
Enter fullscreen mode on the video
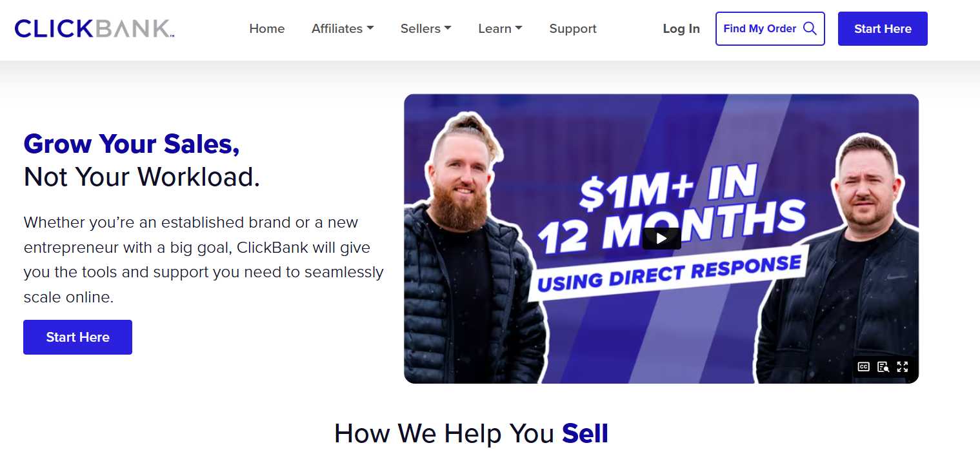(x=903, y=367)
